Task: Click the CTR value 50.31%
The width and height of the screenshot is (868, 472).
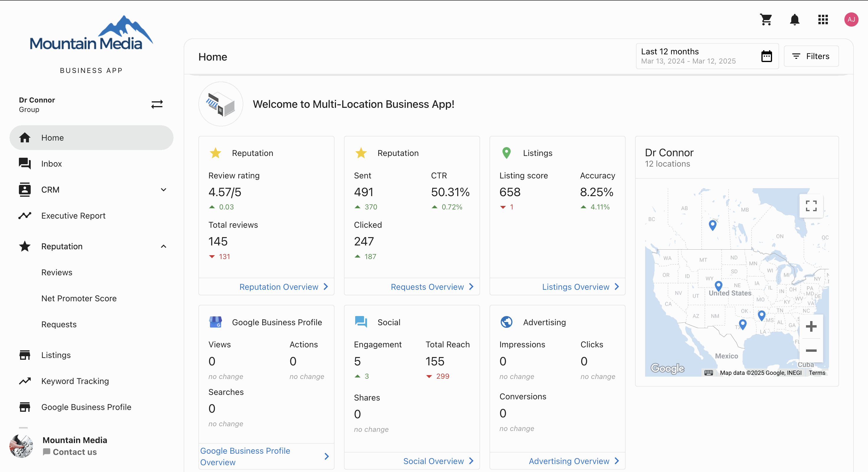Action: 450,192
